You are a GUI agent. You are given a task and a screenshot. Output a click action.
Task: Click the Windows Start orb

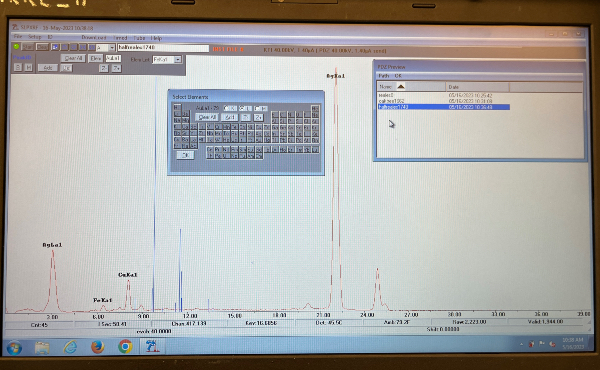[15, 348]
